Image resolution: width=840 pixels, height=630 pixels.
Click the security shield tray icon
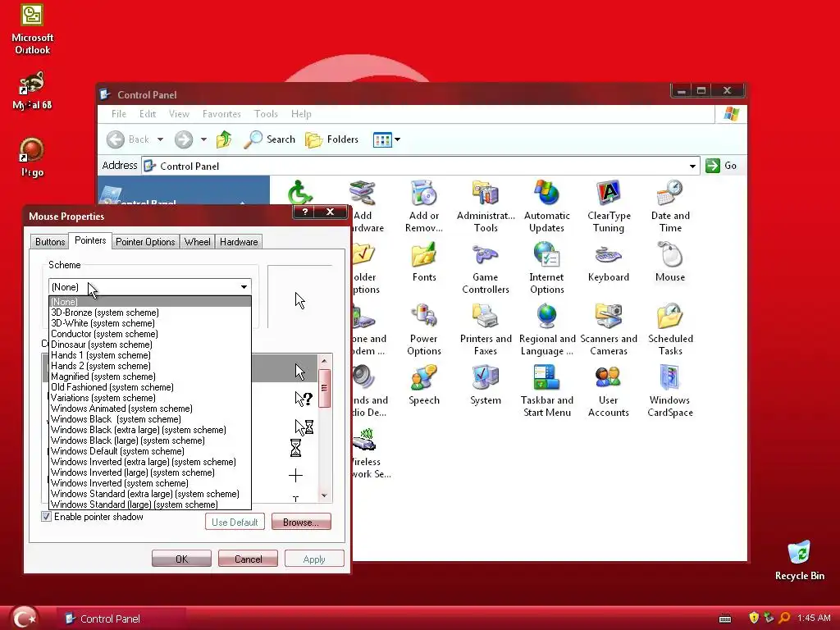(754, 619)
